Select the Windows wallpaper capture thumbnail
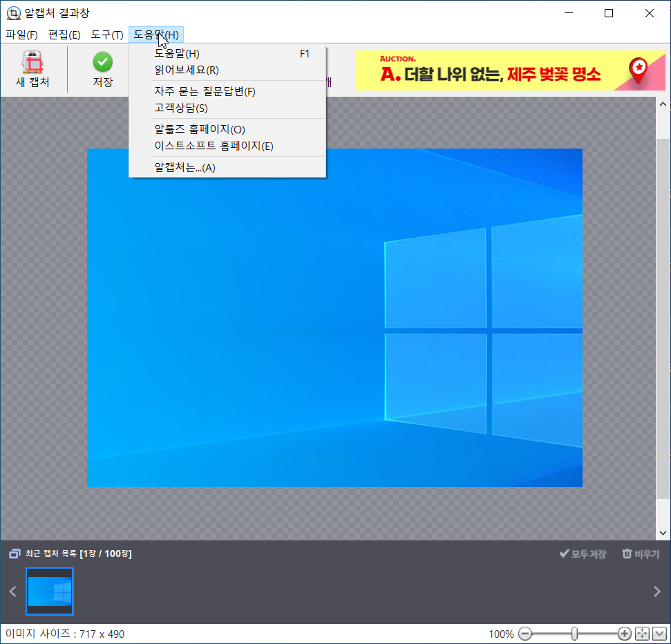The width and height of the screenshot is (671, 644). 50,591
